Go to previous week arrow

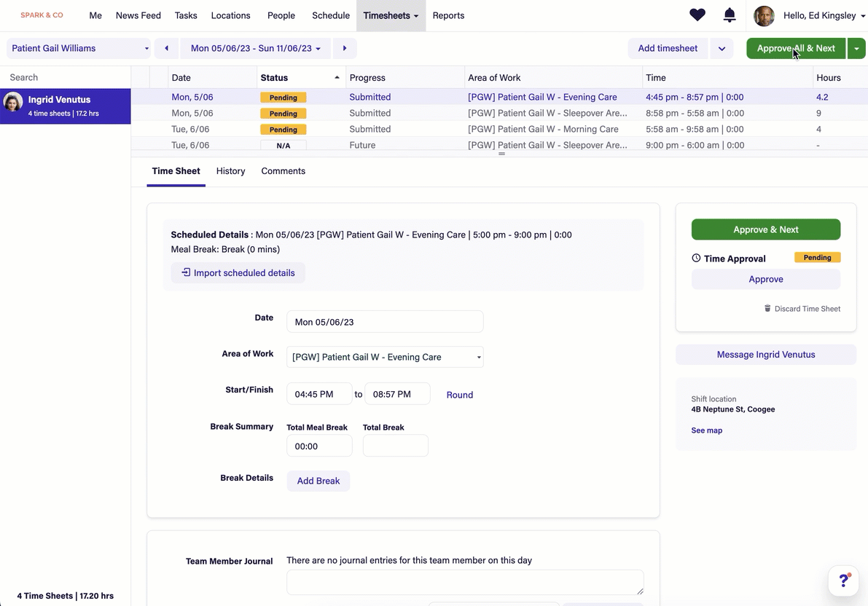(x=166, y=49)
